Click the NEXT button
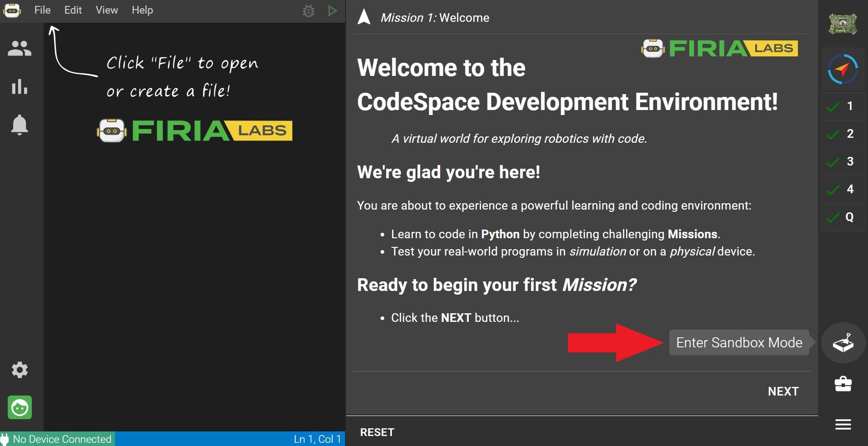The image size is (868, 446). (783, 391)
